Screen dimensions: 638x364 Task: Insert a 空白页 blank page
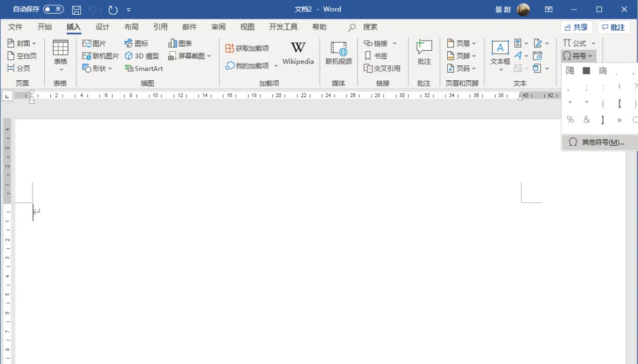click(x=22, y=55)
